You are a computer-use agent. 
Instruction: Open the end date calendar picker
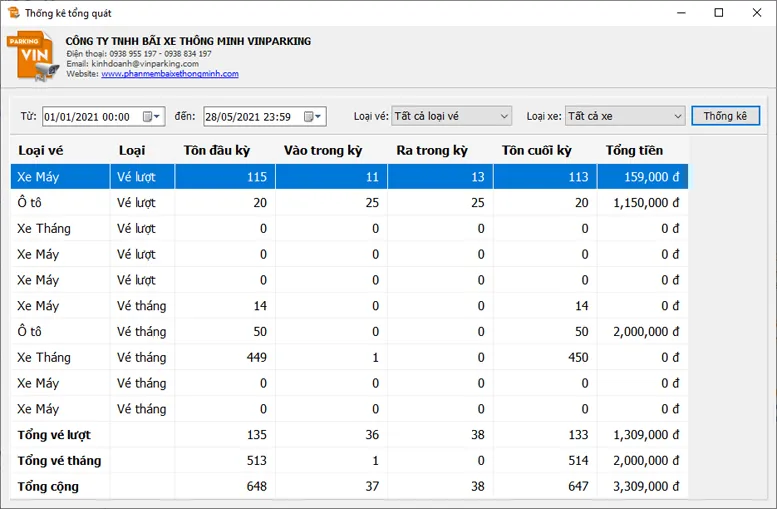[314, 117]
